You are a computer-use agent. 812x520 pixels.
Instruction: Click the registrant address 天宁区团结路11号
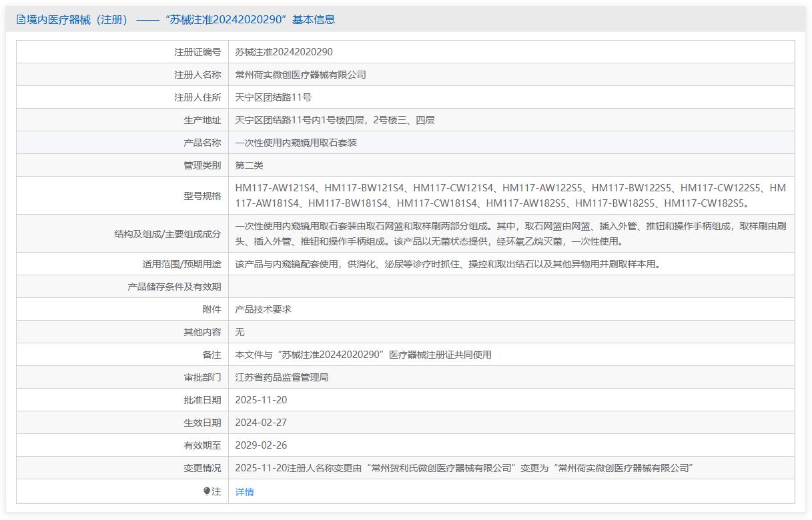pyautogui.click(x=274, y=97)
